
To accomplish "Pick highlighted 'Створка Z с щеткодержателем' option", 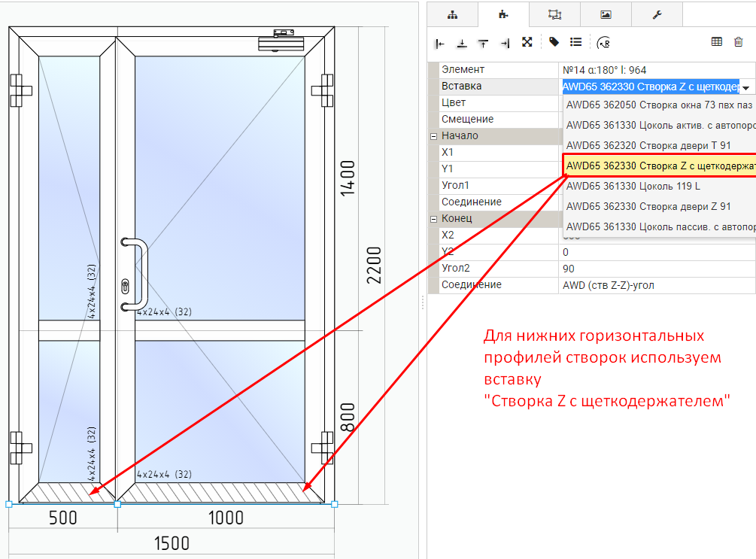I will [x=659, y=166].
